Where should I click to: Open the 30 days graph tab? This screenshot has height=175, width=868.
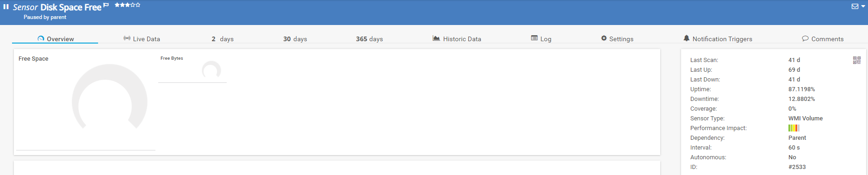click(295, 39)
